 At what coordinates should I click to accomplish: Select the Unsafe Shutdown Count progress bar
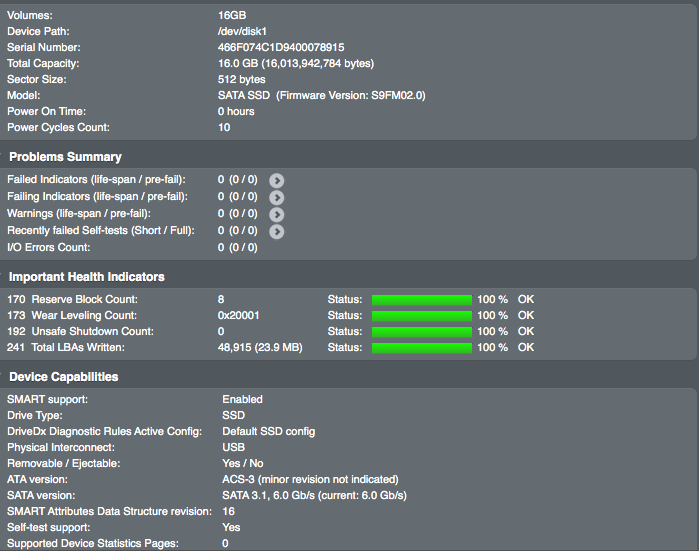(x=421, y=331)
